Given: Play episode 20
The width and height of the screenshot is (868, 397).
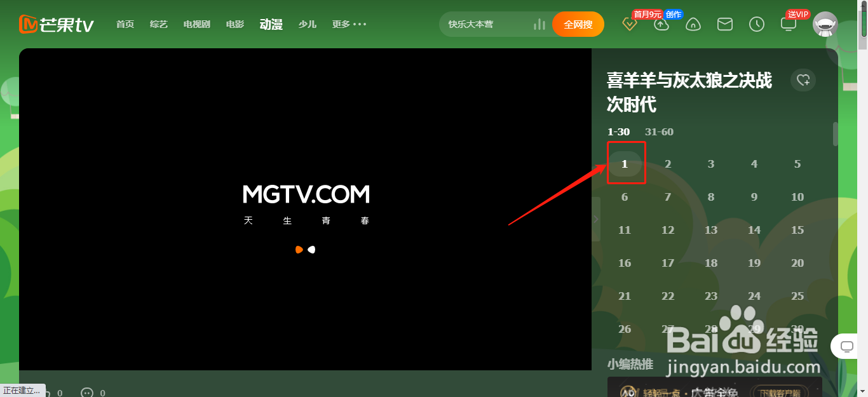Looking at the screenshot, I should pyautogui.click(x=797, y=263).
